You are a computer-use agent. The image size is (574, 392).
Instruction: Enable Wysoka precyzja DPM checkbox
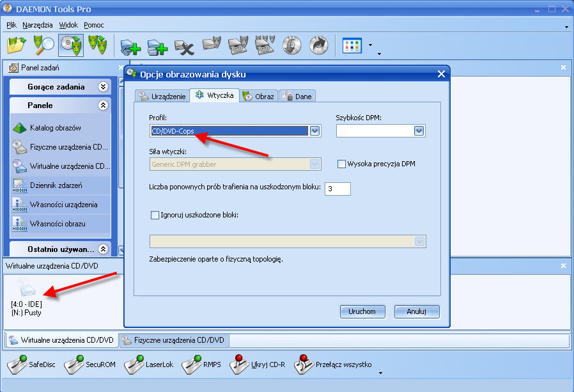coord(341,164)
